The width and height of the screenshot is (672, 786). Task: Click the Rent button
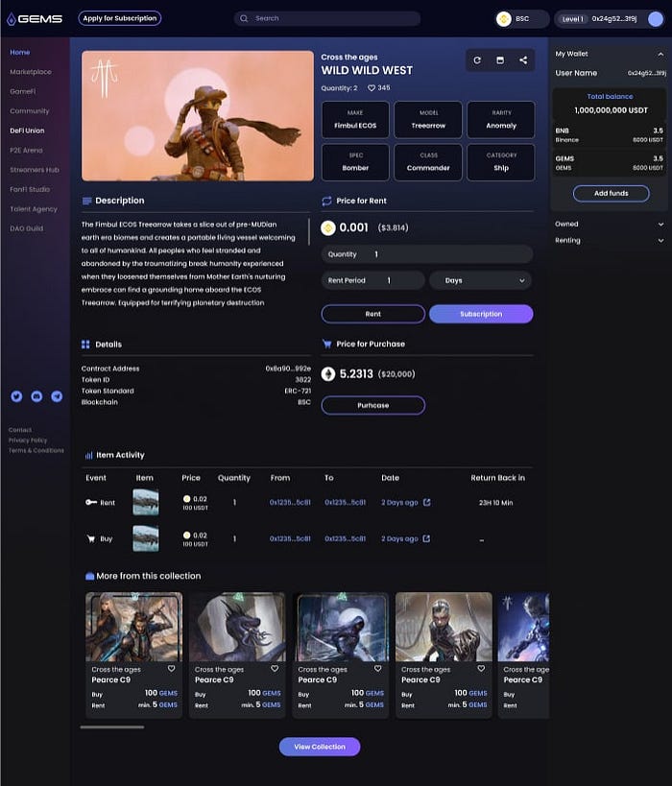click(373, 314)
